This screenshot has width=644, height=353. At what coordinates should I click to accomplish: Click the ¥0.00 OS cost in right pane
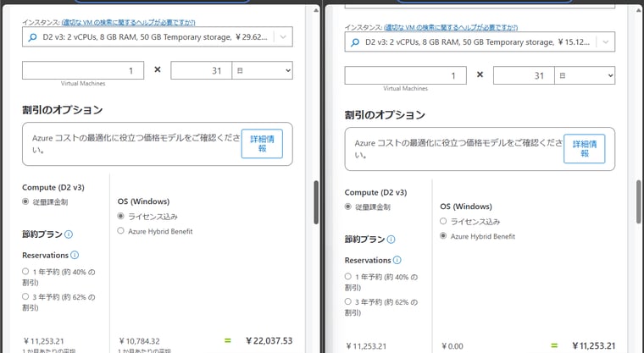pos(452,346)
